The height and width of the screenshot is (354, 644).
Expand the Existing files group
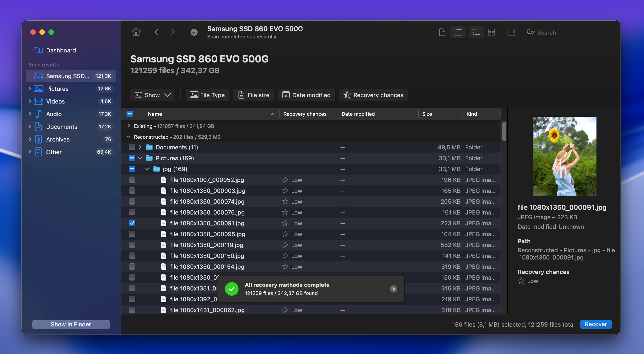[129, 126]
